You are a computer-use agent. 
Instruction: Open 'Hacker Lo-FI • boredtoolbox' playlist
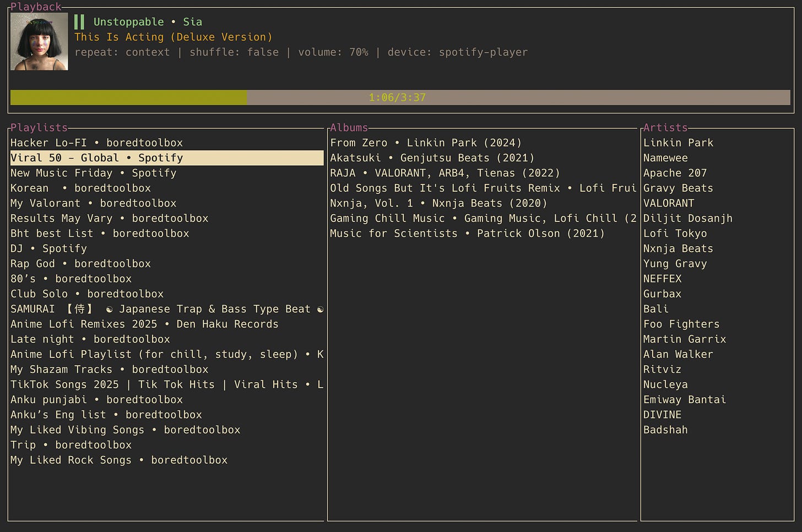pos(96,143)
